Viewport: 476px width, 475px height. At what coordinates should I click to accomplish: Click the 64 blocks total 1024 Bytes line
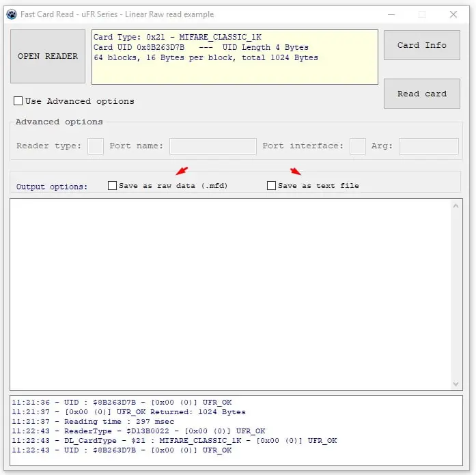pos(206,57)
